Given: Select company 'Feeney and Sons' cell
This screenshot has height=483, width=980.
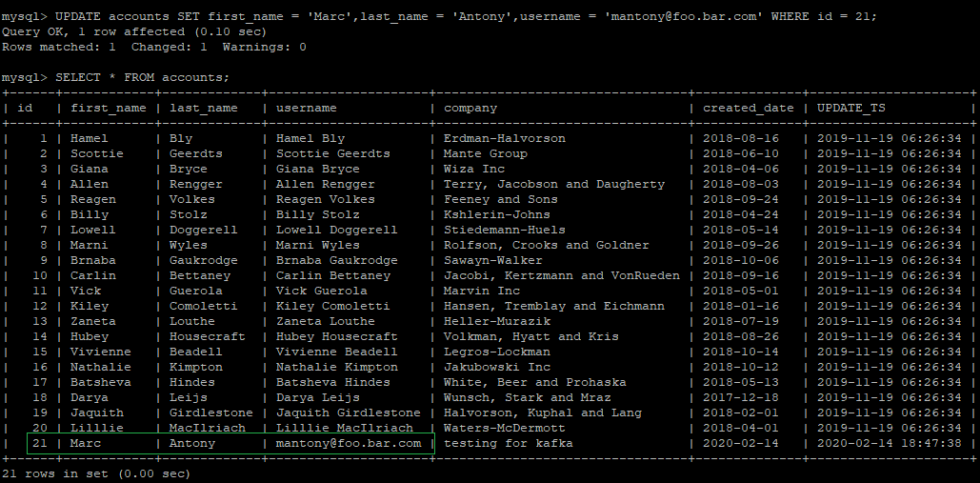Looking at the screenshot, I should [501, 199].
